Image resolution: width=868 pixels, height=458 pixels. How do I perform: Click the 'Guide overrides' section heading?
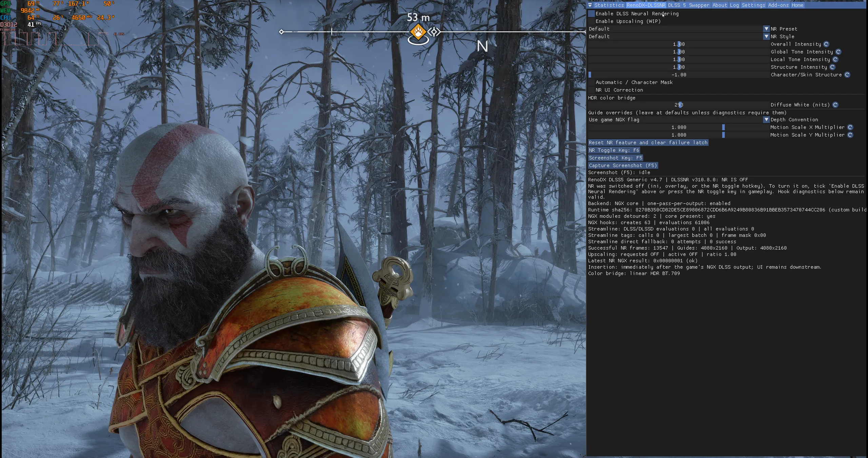click(687, 113)
